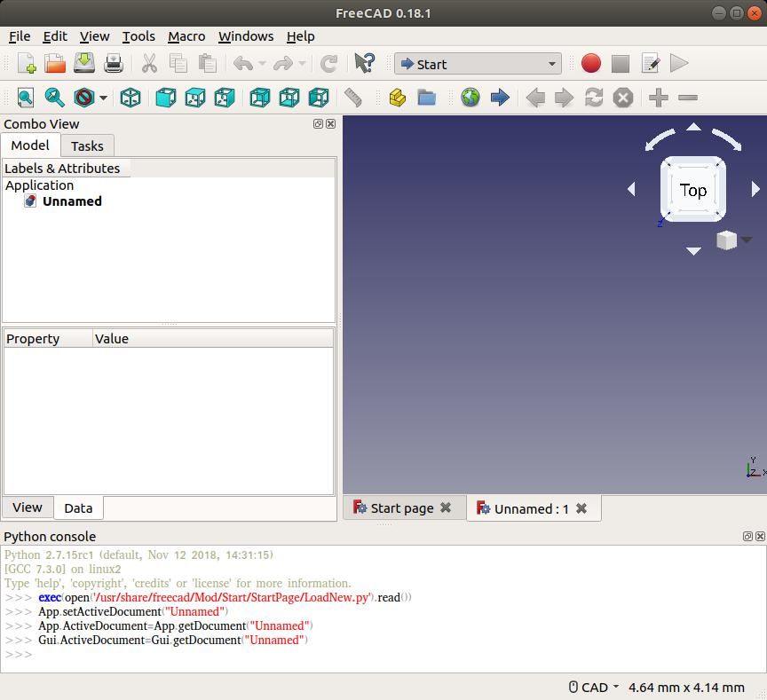The image size is (767, 700).
Task: Redo the last undone action
Action: [x=283, y=64]
